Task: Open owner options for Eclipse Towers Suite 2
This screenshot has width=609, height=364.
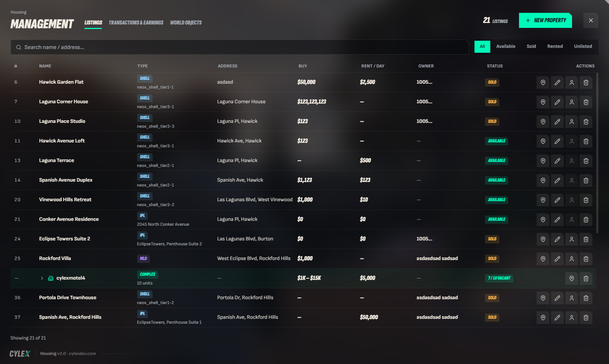Action: click(x=572, y=239)
